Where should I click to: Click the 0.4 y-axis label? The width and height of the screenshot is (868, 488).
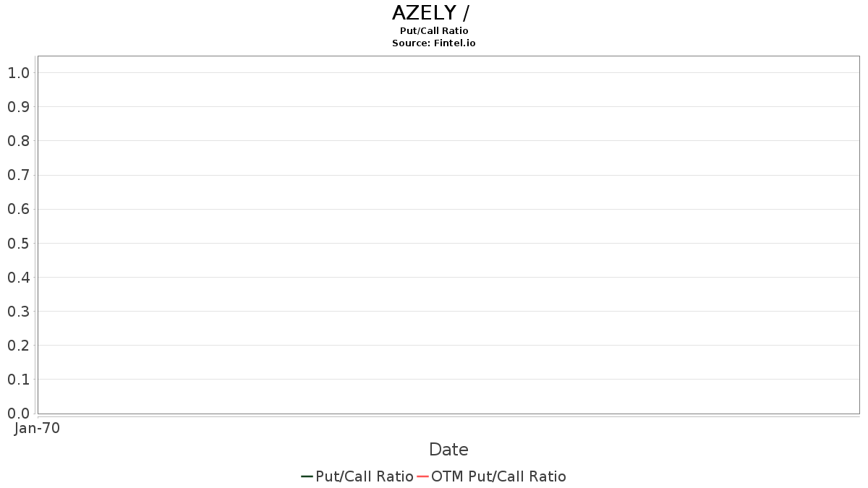18,278
